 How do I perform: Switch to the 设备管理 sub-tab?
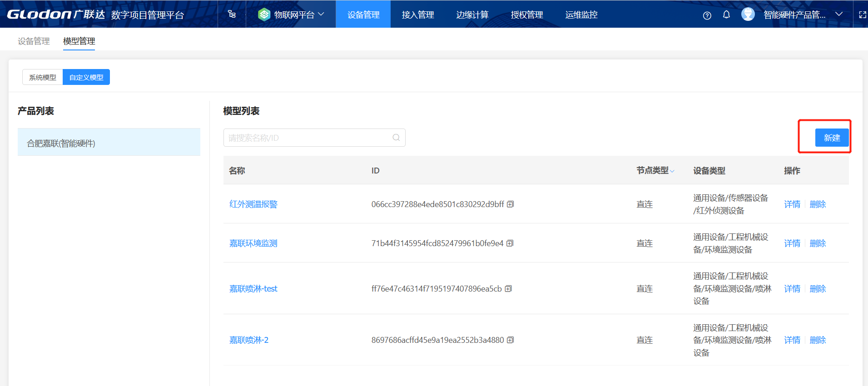[34, 41]
